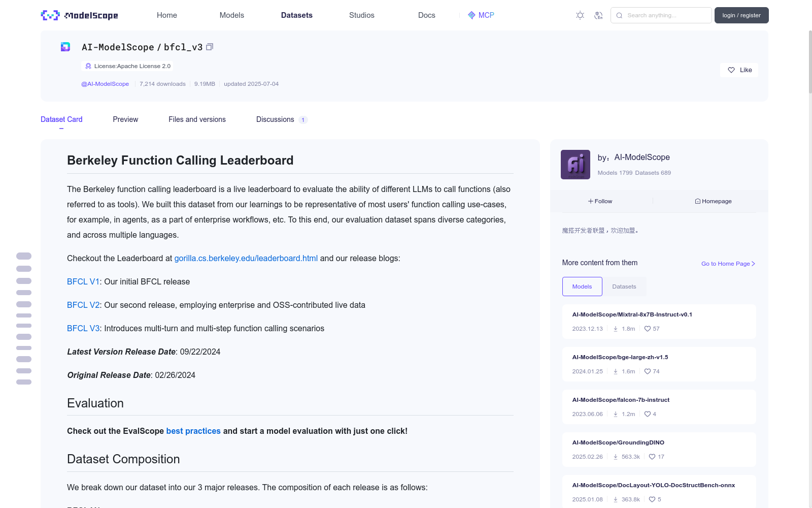Click download icon on falcon-7b-instruct card
812x508 pixels.
tap(616, 414)
